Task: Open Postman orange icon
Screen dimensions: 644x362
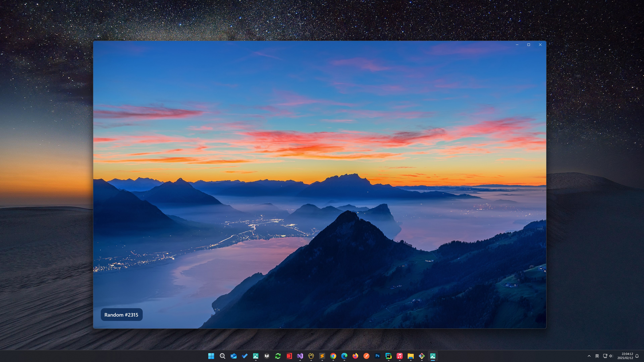Action: [x=366, y=356]
